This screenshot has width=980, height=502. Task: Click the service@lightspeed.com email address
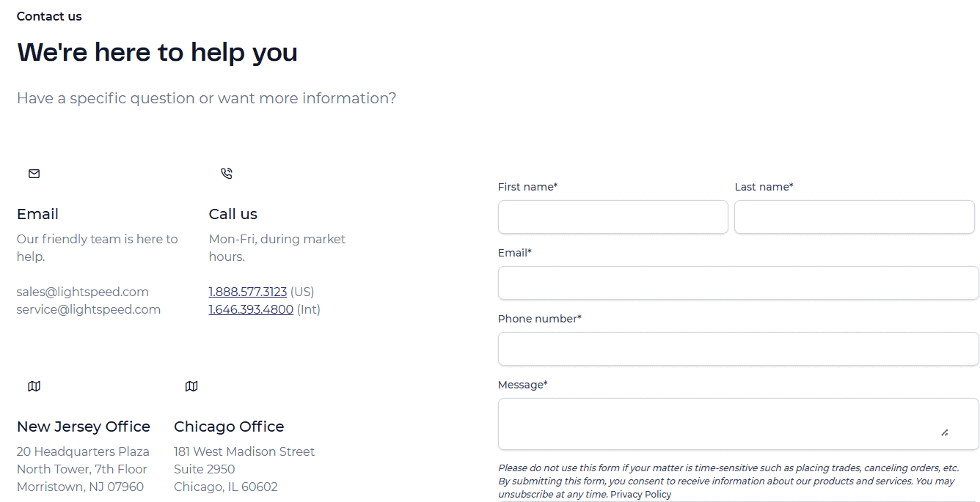pos(89,309)
